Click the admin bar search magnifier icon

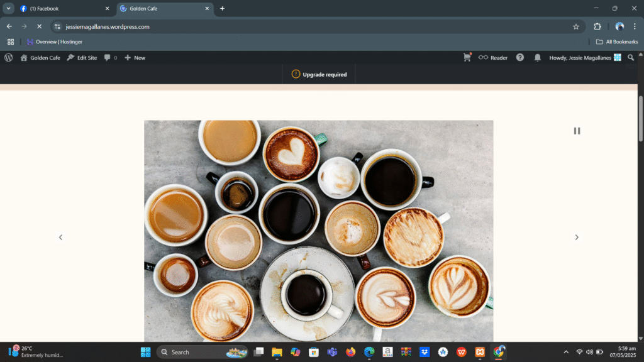[631, 57]
